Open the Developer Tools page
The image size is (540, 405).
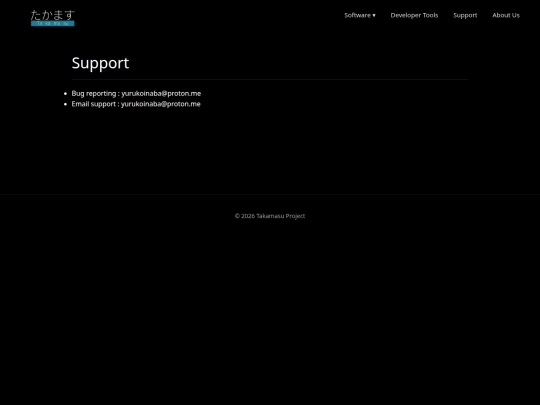tap(414, 15)
